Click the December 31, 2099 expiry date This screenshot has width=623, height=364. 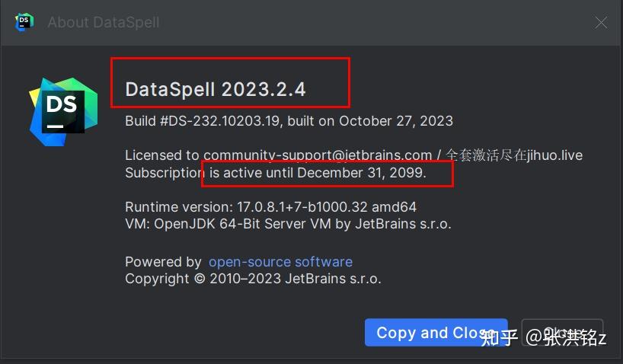pyautogui.click(x=361, y=173)
